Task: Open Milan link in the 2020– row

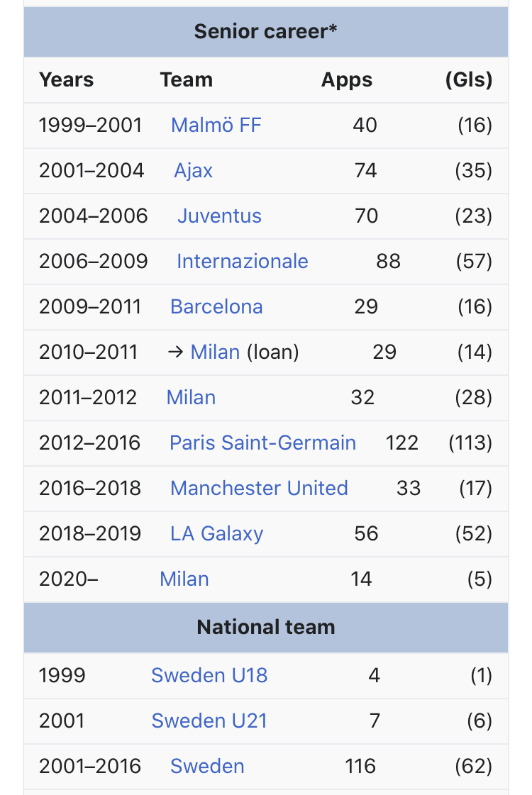Action: tap(184, 579)
